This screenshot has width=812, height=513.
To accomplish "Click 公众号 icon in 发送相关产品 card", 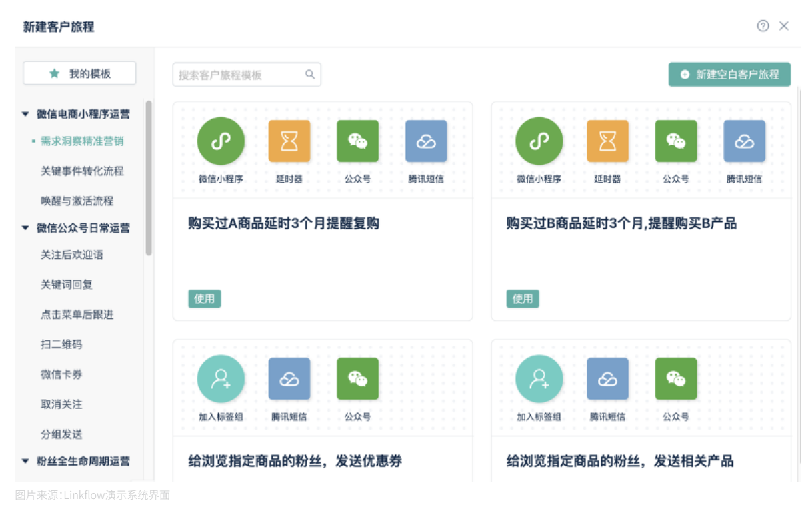I will pos(676,379).
